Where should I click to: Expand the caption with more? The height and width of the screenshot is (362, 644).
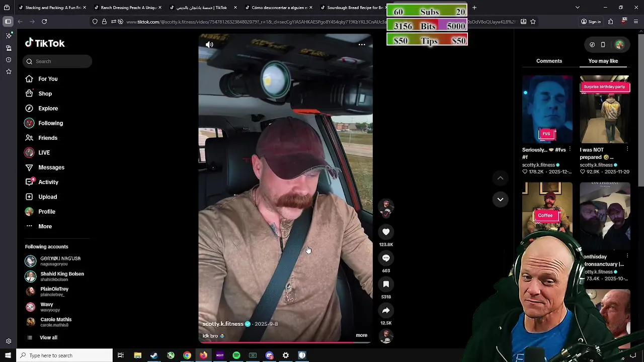361,335
